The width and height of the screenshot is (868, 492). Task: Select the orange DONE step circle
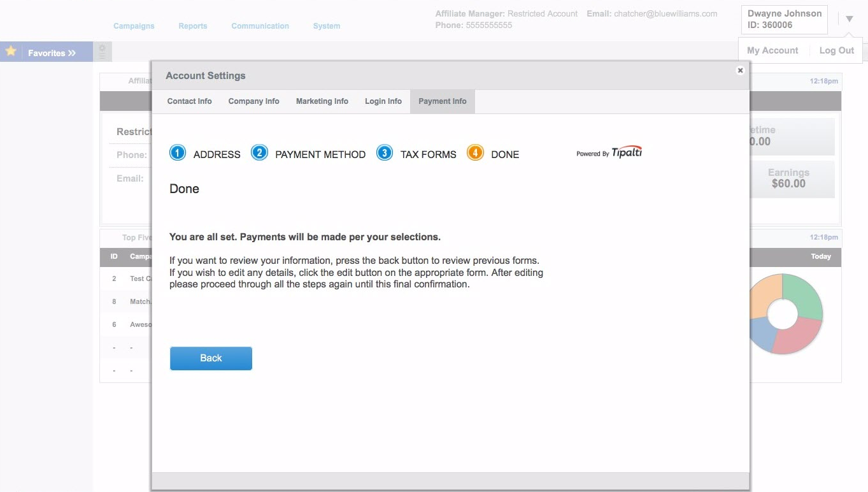pos(475,153)
